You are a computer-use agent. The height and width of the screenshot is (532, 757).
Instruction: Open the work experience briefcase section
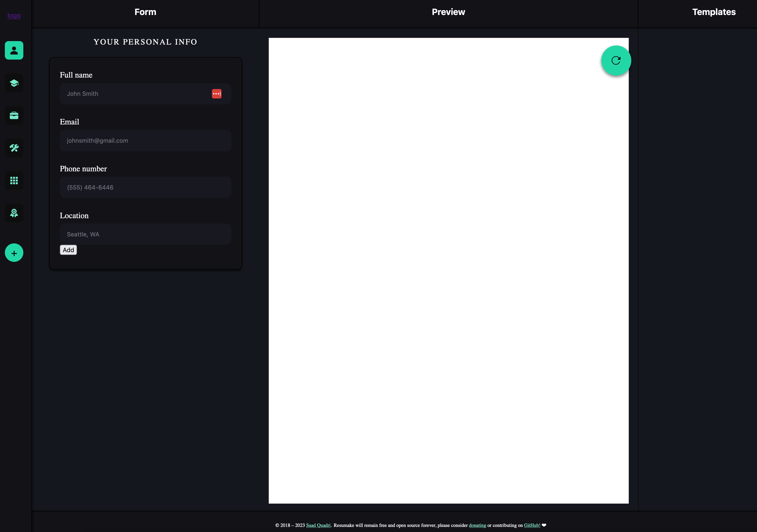(x=14, y=115)
